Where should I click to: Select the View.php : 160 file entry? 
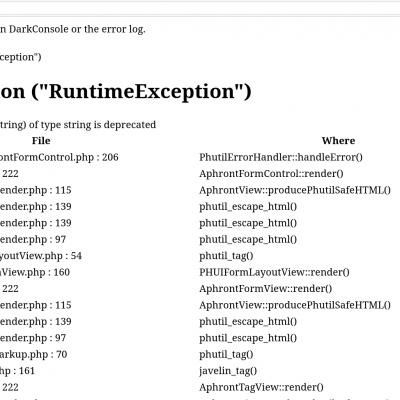click(x=35, y=272)
